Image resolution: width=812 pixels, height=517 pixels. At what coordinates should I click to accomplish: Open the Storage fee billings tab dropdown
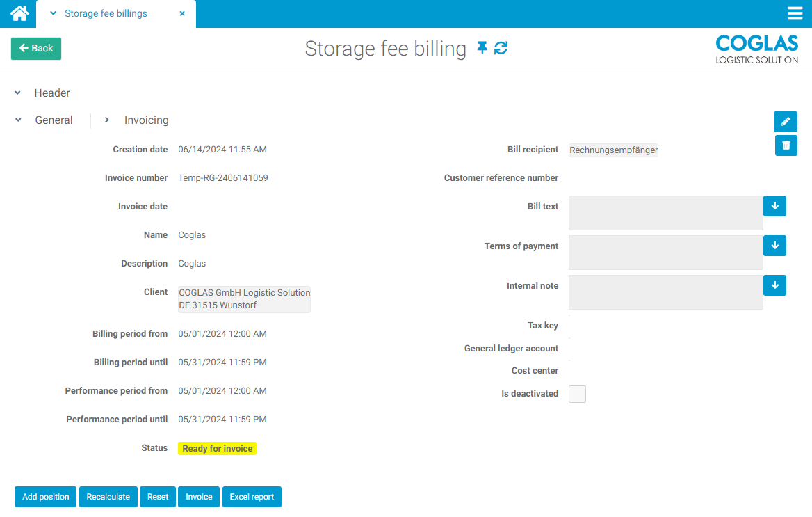(x=54, y=13)
